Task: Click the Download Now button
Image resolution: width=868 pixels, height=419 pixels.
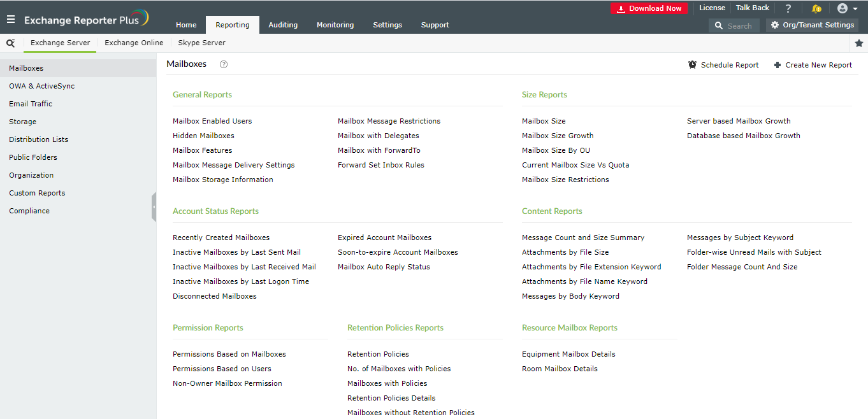Action: point(649,8)
